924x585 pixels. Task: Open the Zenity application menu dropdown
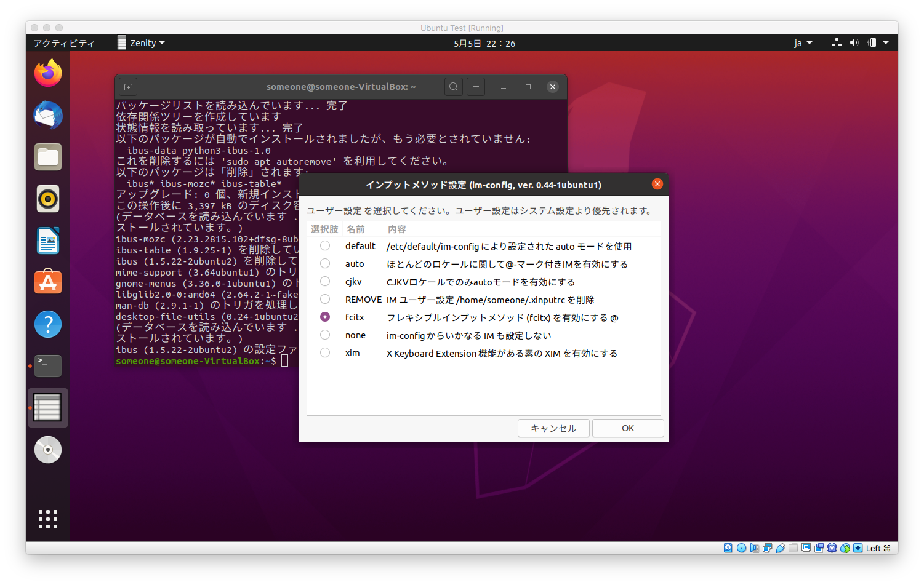[x=142, y=43]
